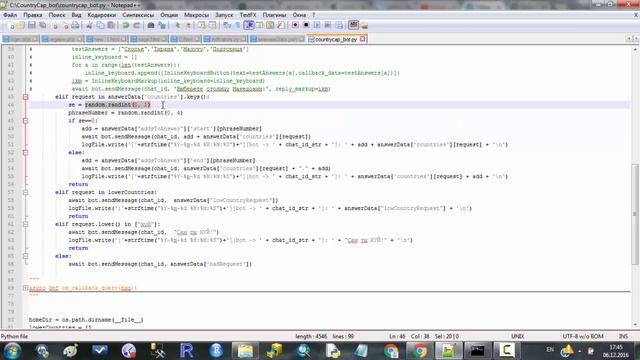
Task: Click the scrollbar down arrow of the editor
Action: pyautogui.click(x=635, y=325)
